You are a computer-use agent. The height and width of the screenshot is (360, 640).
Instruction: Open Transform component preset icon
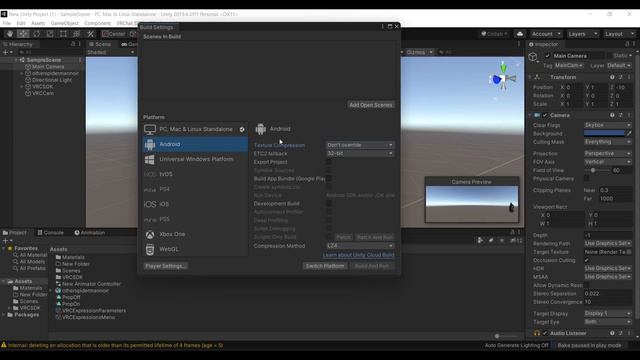(620, 77)
